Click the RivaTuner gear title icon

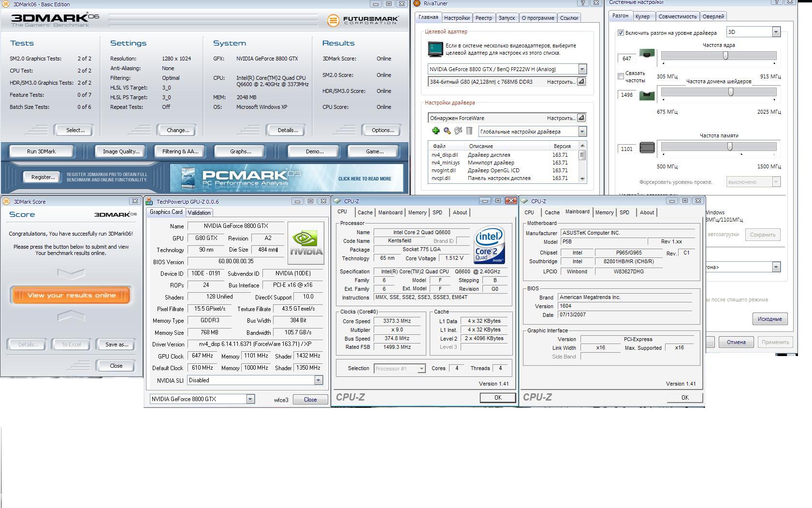click(x=417, y=3)
